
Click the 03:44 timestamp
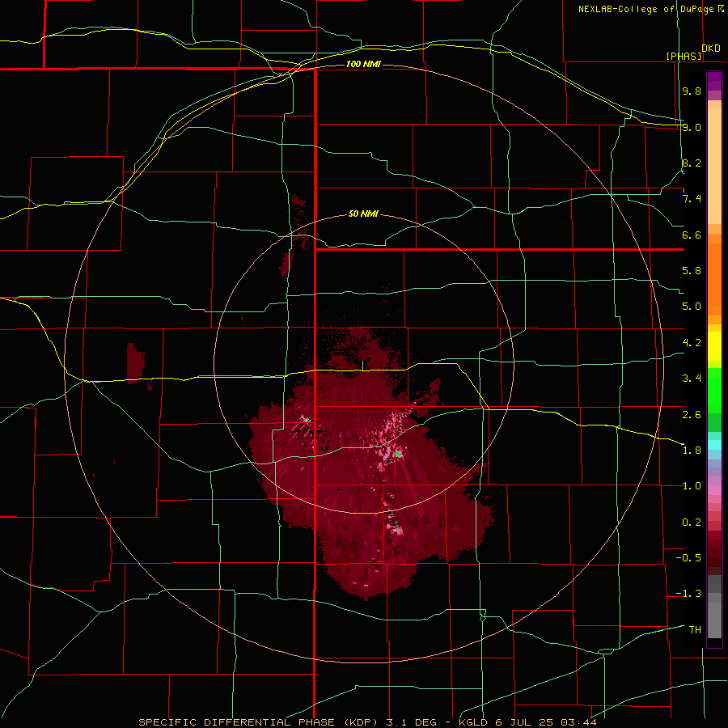pos(578,722)
